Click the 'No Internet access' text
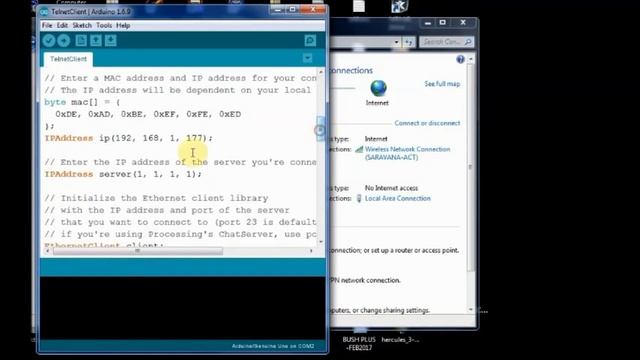Screen dimensions: 640x360 coord(391,188)
